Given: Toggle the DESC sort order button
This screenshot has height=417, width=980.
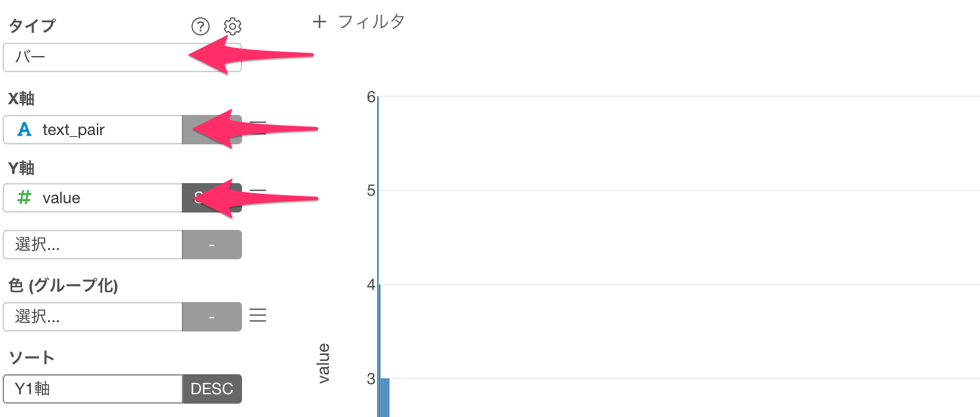Looking at the screenshot, I should click(x=212, y=389).
